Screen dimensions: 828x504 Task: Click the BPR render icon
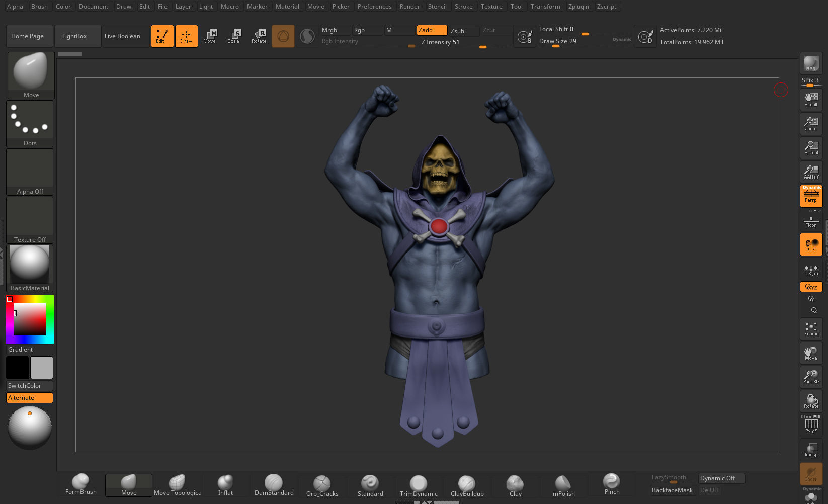coord(811,63)
